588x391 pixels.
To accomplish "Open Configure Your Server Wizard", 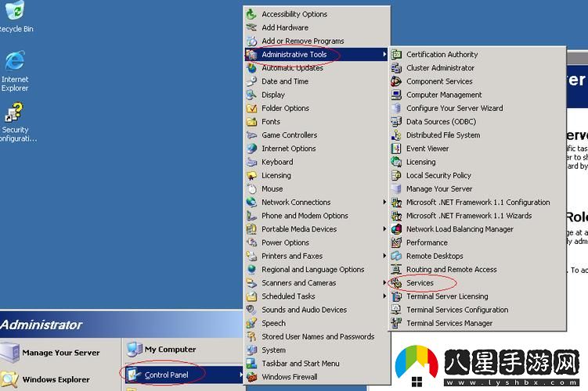I will (x=478, y=108).
